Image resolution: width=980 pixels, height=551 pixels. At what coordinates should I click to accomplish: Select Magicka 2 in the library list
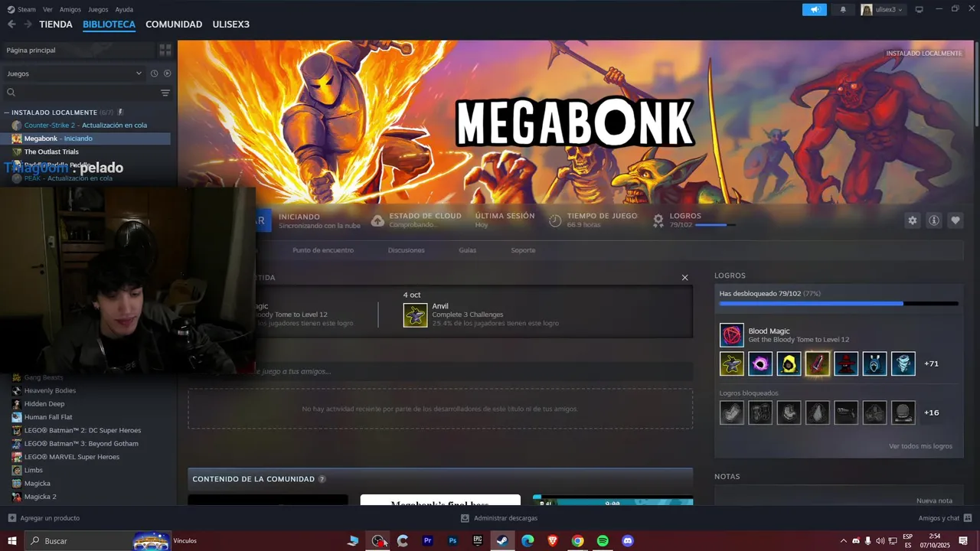pyautogui.click(x=86, y=497)
